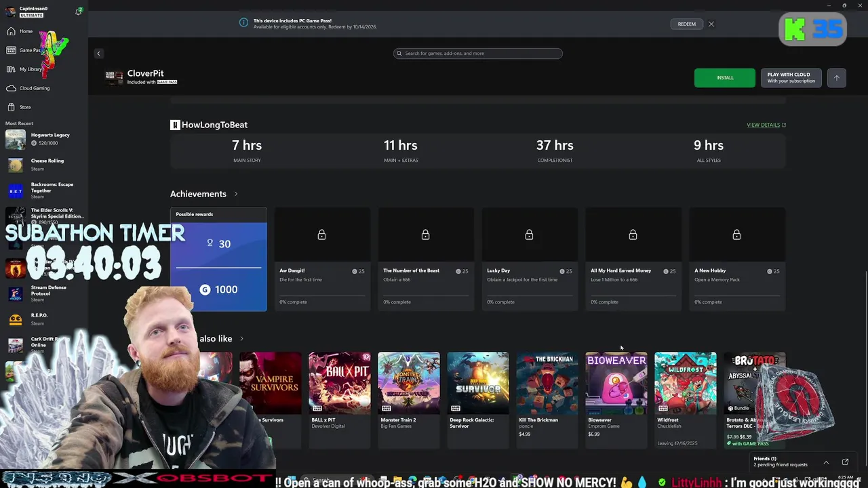Click A New Hobby achievement lock icon
This screenshot has width=868, height=488.
pos(736,235)
